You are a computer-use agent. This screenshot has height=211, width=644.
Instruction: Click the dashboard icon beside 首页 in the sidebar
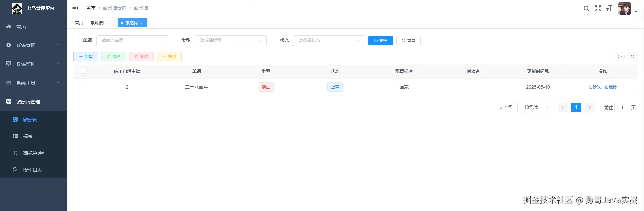point(9,26)
